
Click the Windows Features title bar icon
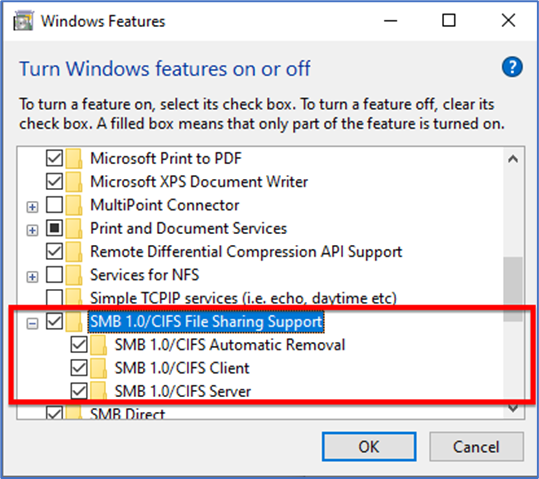tap(23, 21)
